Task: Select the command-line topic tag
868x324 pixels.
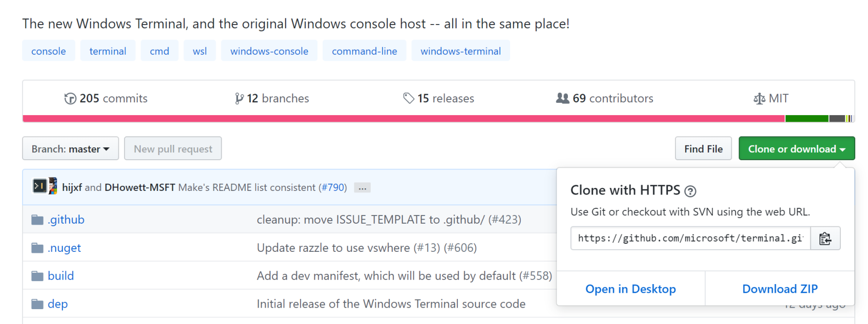Action: tap(364, 51)
